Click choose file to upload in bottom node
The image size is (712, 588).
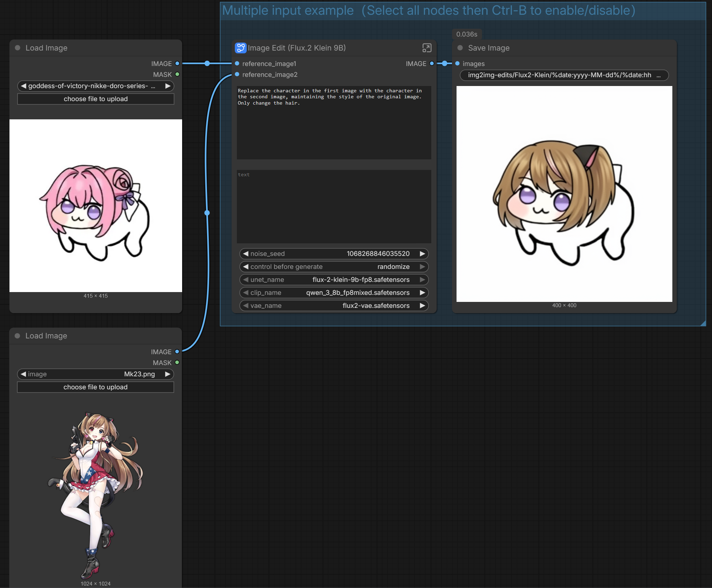[x=95, y=387]
